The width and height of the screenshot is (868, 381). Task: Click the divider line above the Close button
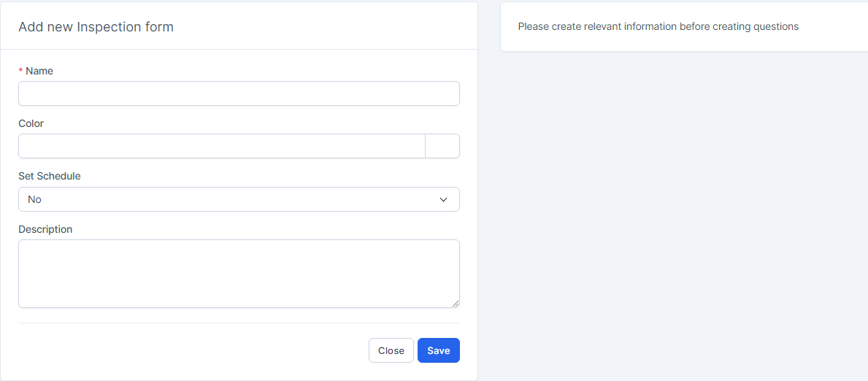pos(239,323)
